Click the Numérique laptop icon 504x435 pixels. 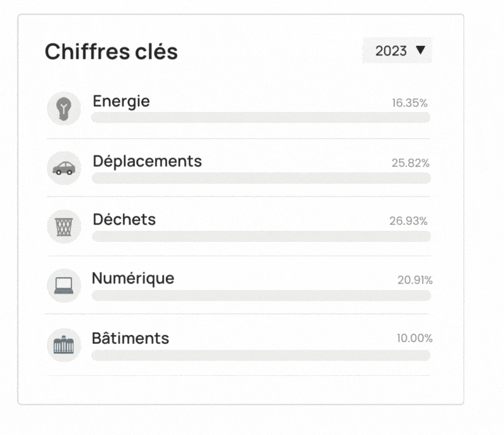[64, 285]
